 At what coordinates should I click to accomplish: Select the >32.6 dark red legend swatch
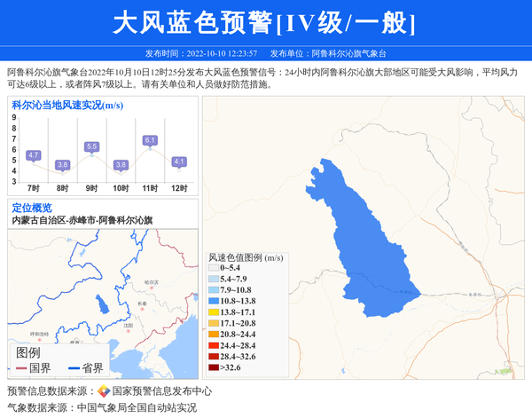click(x=214, y=367)
